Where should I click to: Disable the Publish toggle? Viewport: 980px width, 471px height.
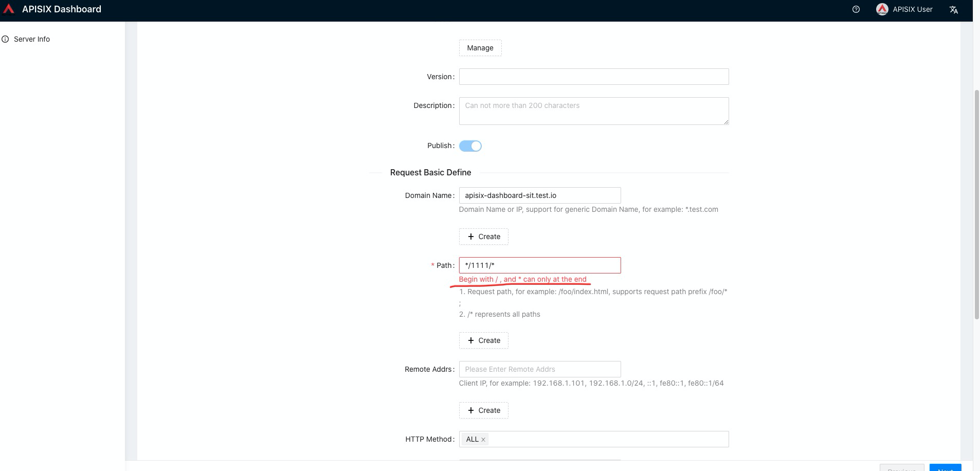tap(469, 146)
